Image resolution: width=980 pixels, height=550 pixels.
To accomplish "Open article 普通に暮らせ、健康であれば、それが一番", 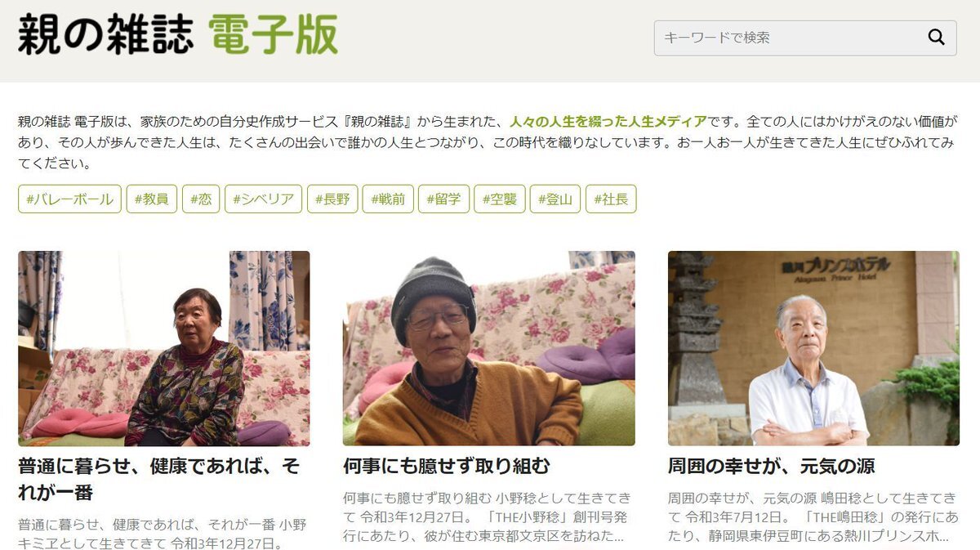I will [x=159, y=480].
